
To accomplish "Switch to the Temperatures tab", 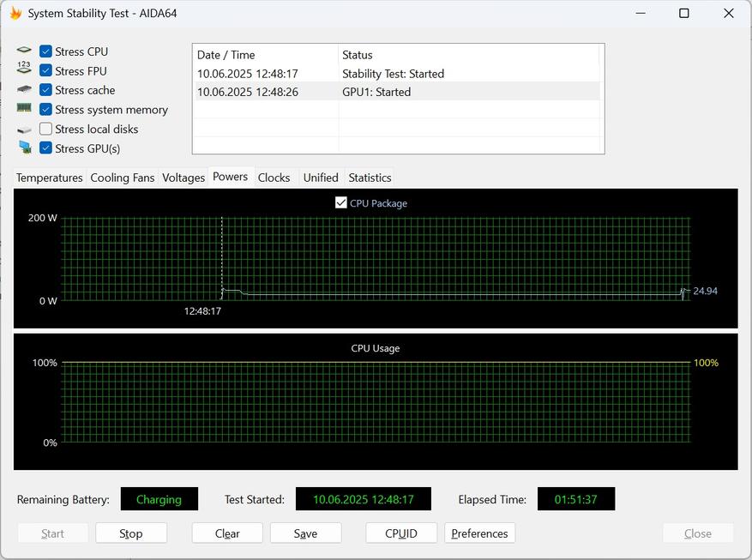I will [x=50, y=178].
